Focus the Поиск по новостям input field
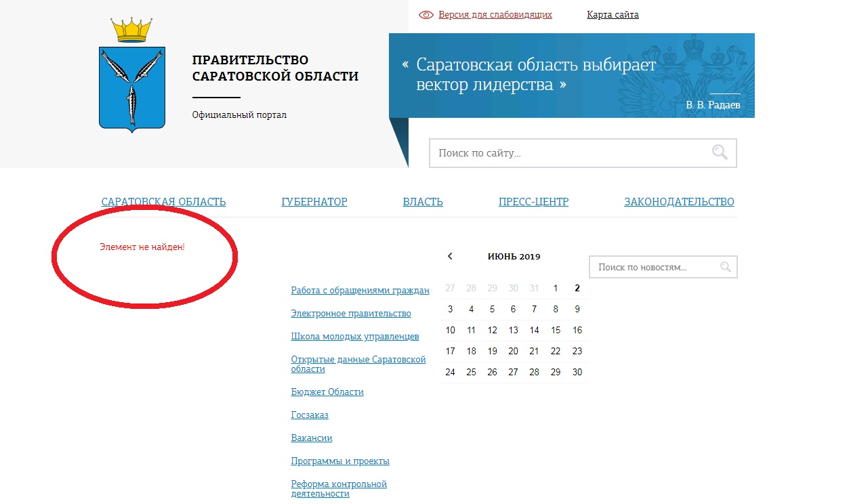 [x=654, y=268]
